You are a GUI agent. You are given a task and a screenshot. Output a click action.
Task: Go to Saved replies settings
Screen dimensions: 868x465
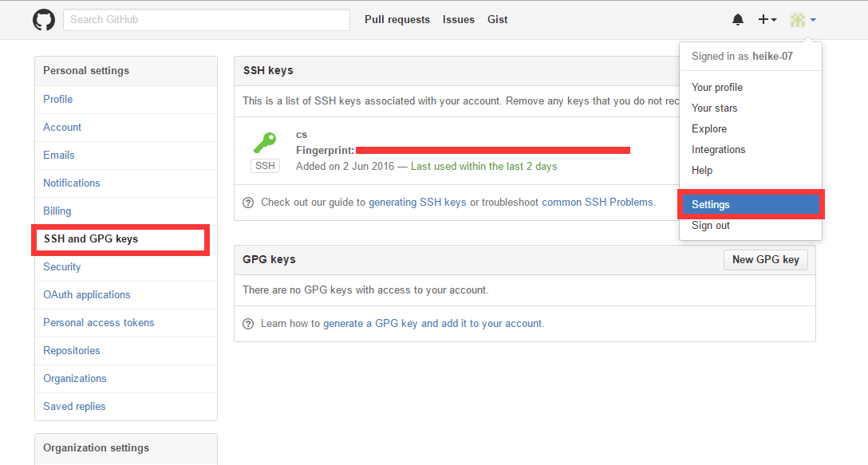point(126,407)
